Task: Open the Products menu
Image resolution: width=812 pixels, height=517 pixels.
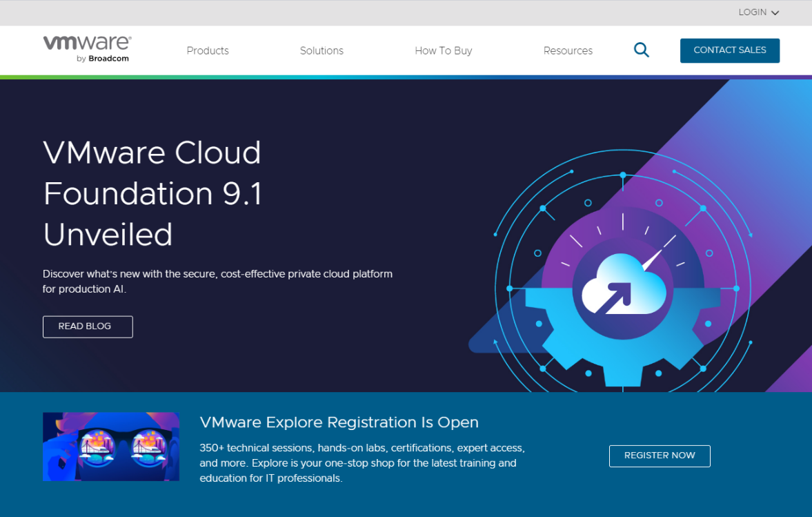Action: click(208, 51)
